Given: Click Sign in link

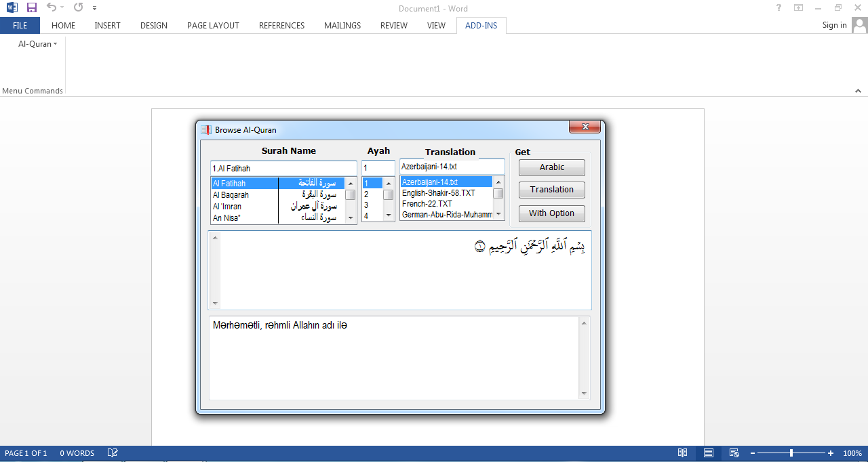Looking at the screenshot, I should tap(834, 25).
